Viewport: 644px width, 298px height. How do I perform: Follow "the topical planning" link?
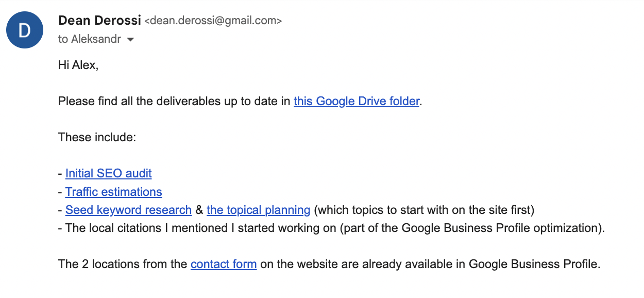(259, 210)
